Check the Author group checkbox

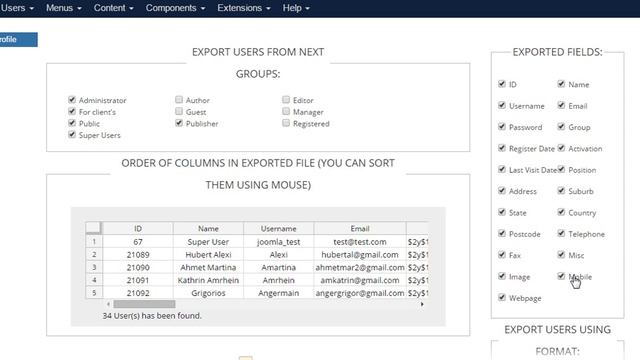point(179,100)
